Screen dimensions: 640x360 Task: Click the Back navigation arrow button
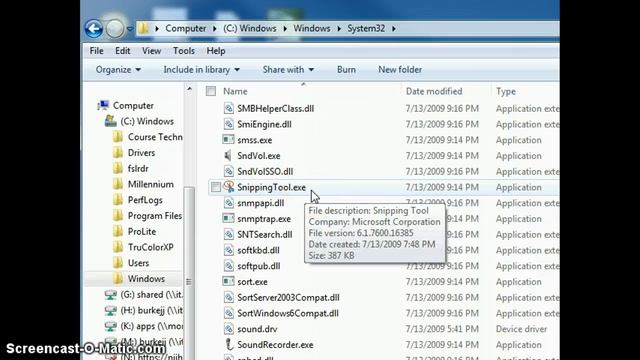(93, 29)
